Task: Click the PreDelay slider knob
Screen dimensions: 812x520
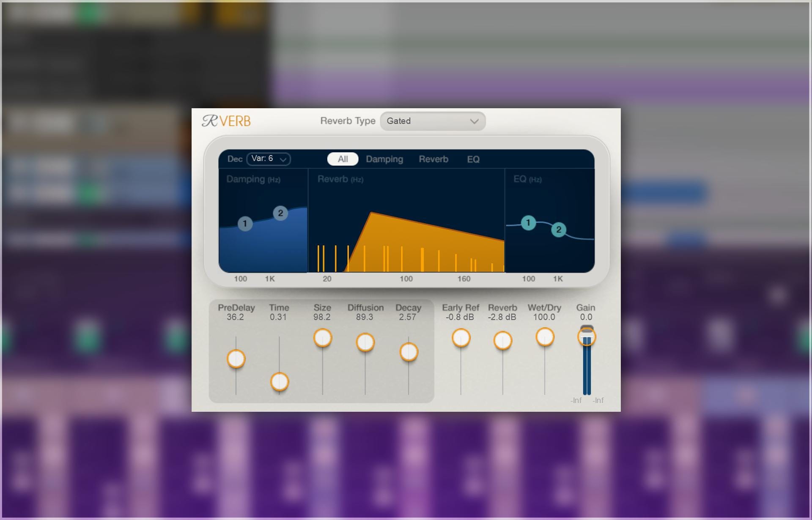Action: pos(236,359)
